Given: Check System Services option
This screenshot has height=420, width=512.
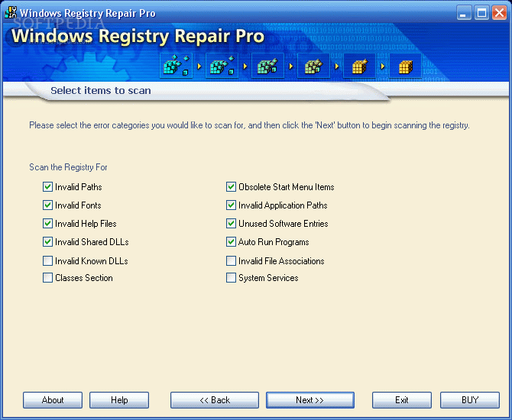Looking at the screenshot, I should (231, 278).
